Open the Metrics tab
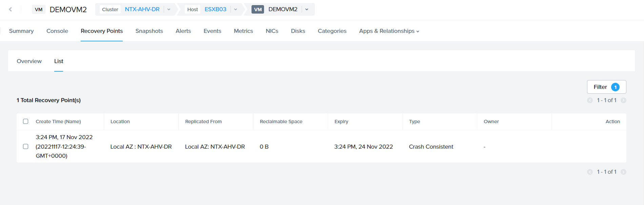This screenshot has width=644, height=205. point(243,31)
